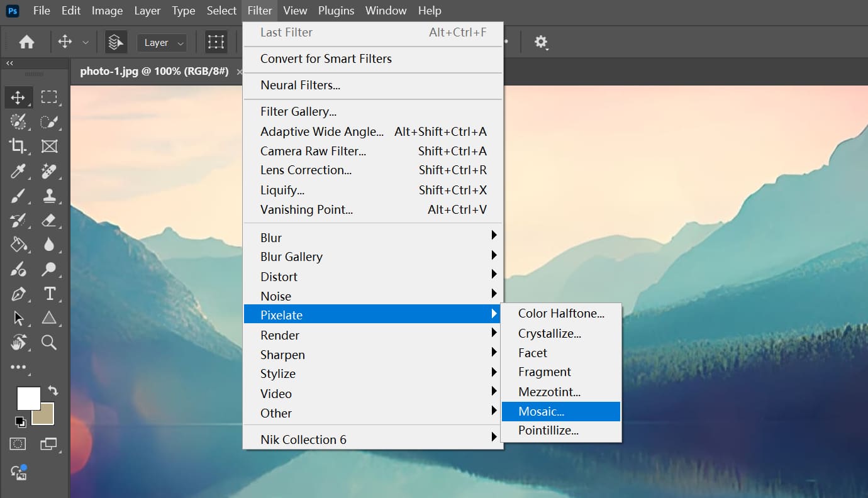Pick the Eyedropper tool
This screenshot has width=868, height=498.
tap(18, 171)
